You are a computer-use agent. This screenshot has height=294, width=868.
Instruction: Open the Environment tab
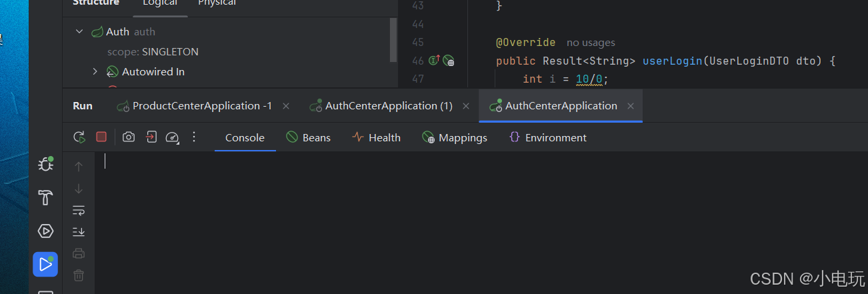tap(547, 137)
